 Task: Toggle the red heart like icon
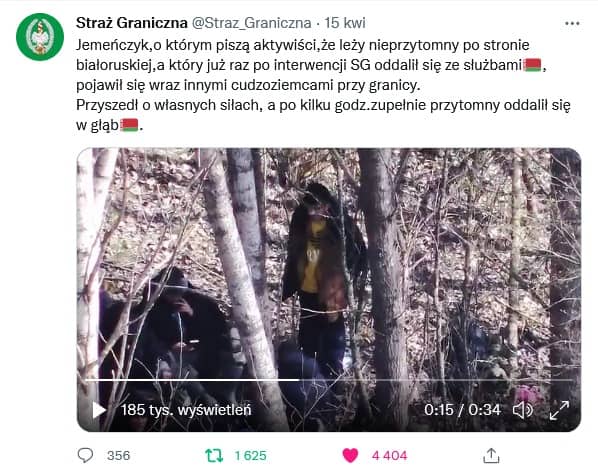[350, 455]
